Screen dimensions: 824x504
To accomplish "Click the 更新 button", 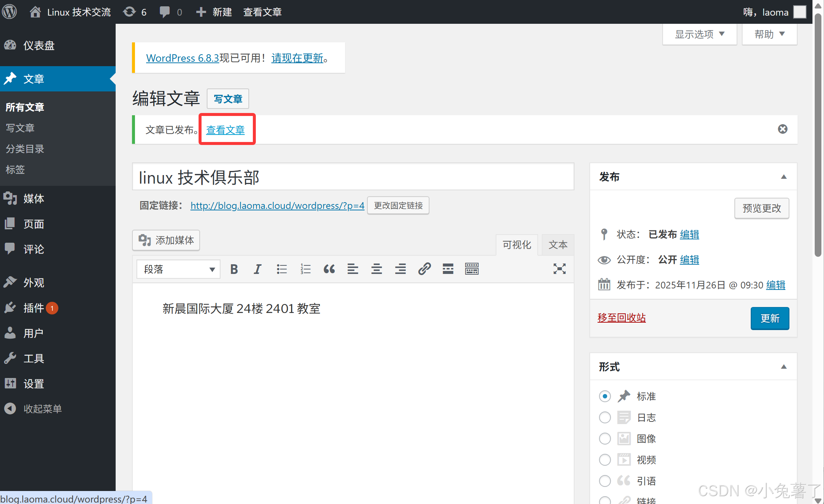I will pos(770,319).
